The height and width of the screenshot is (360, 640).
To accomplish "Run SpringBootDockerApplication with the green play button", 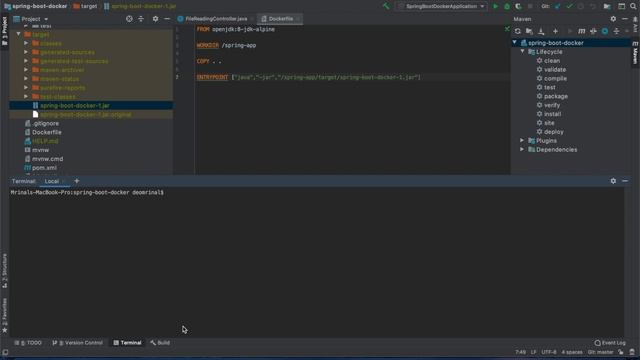I will coord(495,7).
